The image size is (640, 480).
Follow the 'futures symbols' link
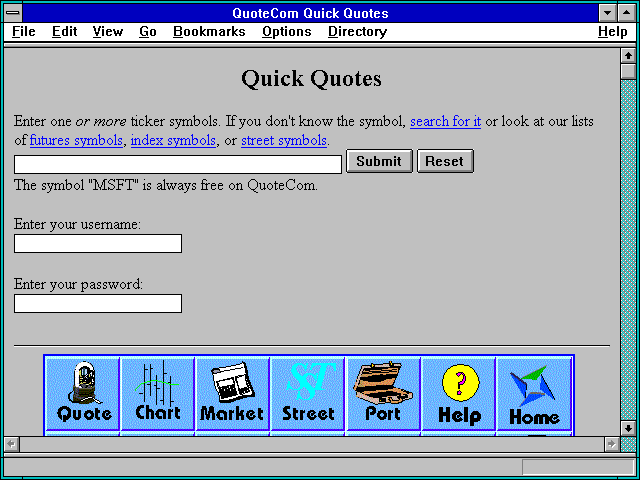pyautogui.click(x=76, y=140)
